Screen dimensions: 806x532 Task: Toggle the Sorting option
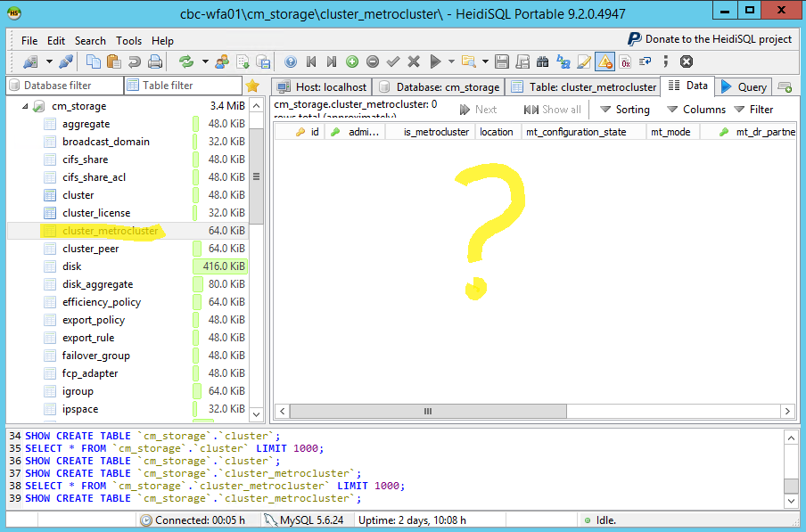(624, 110)
